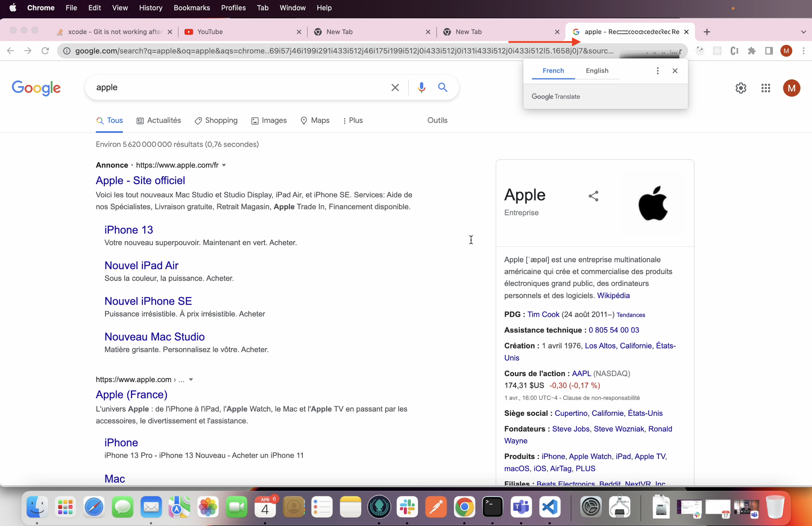Open Chrome extensions puzzle icon
Image resolution: width=812 pixels, height=526 pixels.
point(752,51)
